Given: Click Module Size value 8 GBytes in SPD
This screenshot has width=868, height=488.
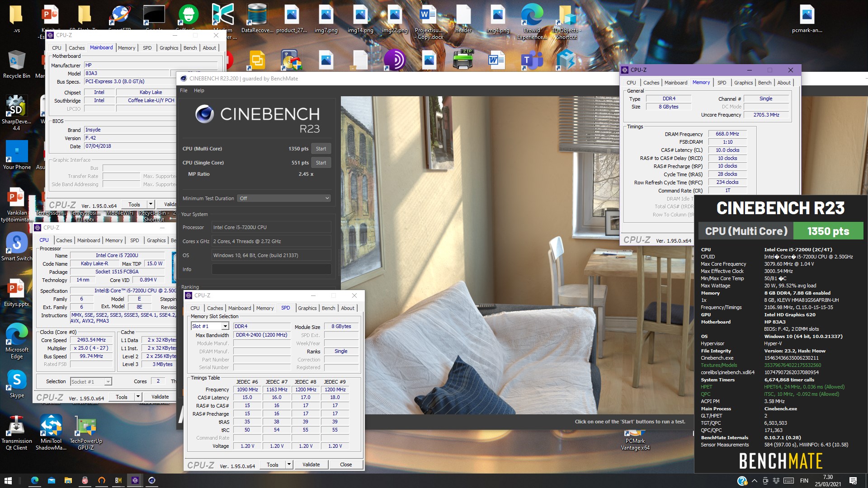Looking at the screenshot, I should coord(341,326).
